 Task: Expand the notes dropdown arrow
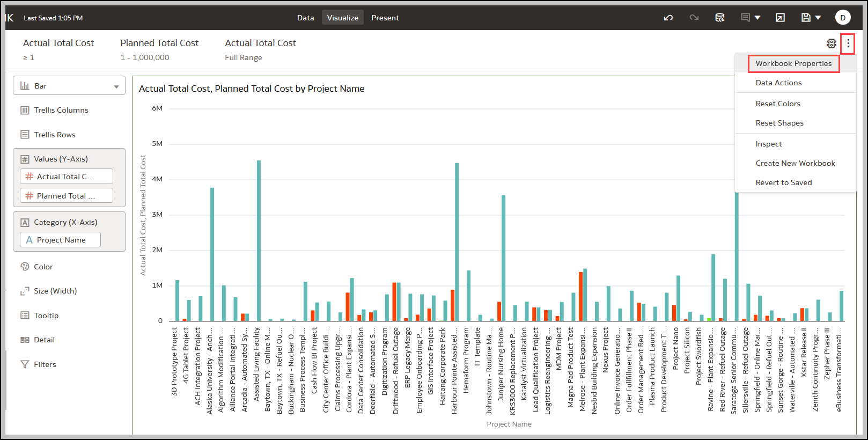(x=757, y=18)
